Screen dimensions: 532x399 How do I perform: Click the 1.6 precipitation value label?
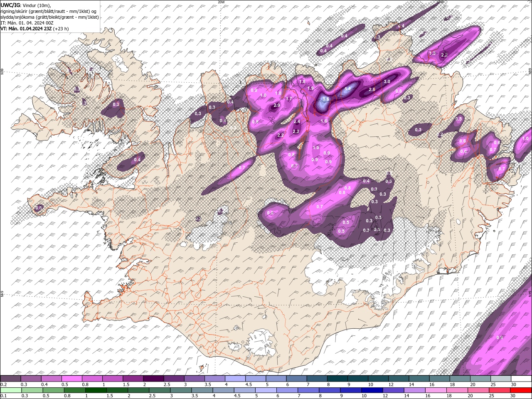[324, 121]
